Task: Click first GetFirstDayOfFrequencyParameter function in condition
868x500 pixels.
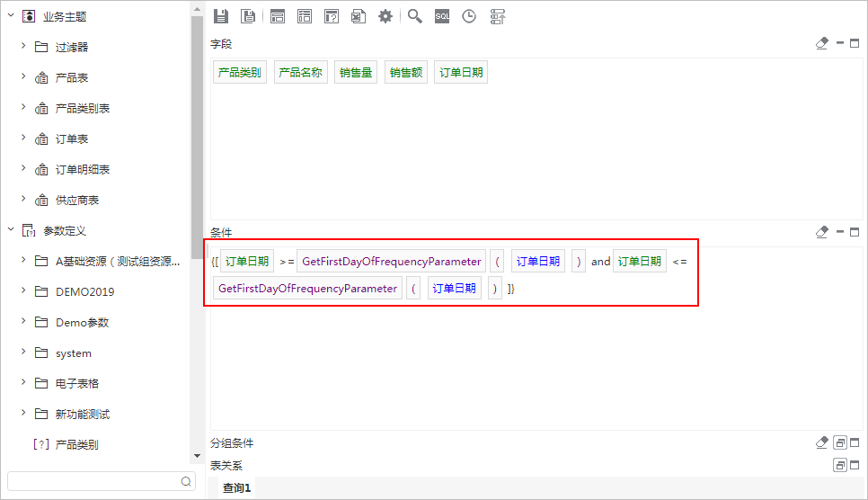Action: (x=392, y=261)
